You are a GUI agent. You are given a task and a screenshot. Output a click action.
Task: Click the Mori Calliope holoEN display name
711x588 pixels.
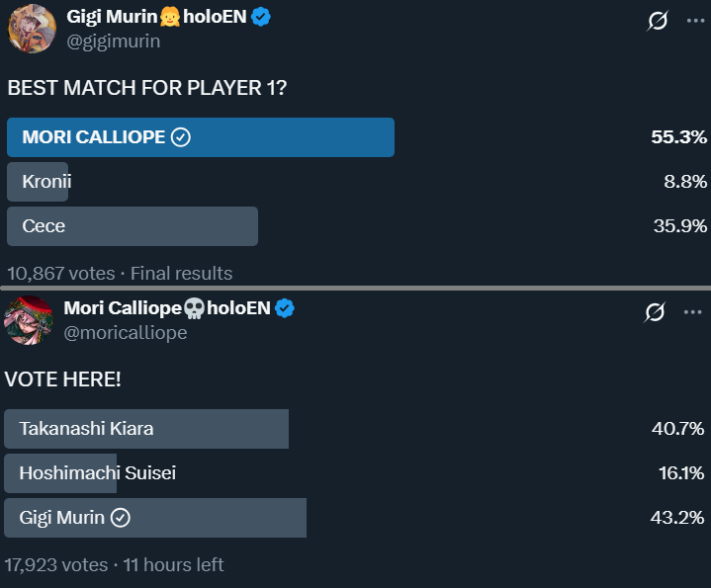pos(166,308)
